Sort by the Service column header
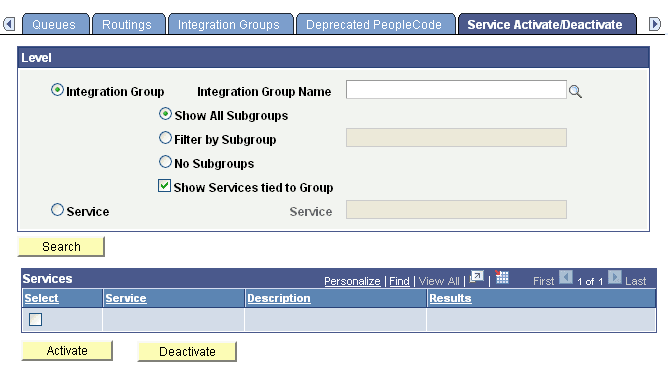The image size is (668, 371). pos(126,298)
